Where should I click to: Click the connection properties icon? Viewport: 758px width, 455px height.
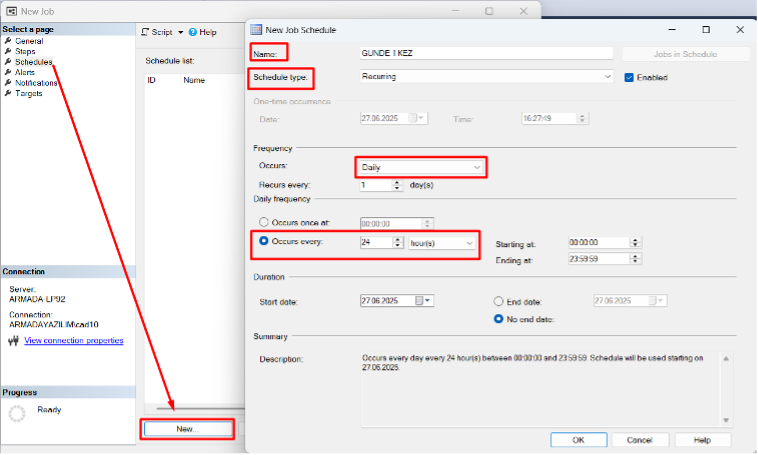click(x=14, y=341)
